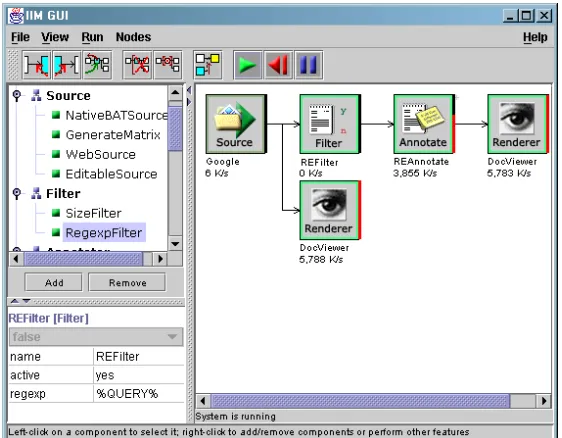Collapse left panel with left-pointing divider arrow
Viewport: 562px width, 438px height.
189,90
